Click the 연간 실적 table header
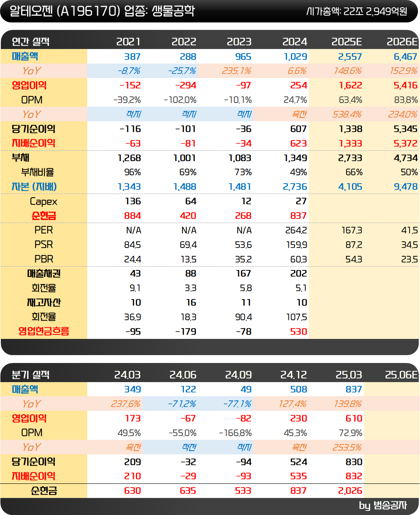Image resolution: width=420 pixels, height=515 pixels. pos(30,42)
